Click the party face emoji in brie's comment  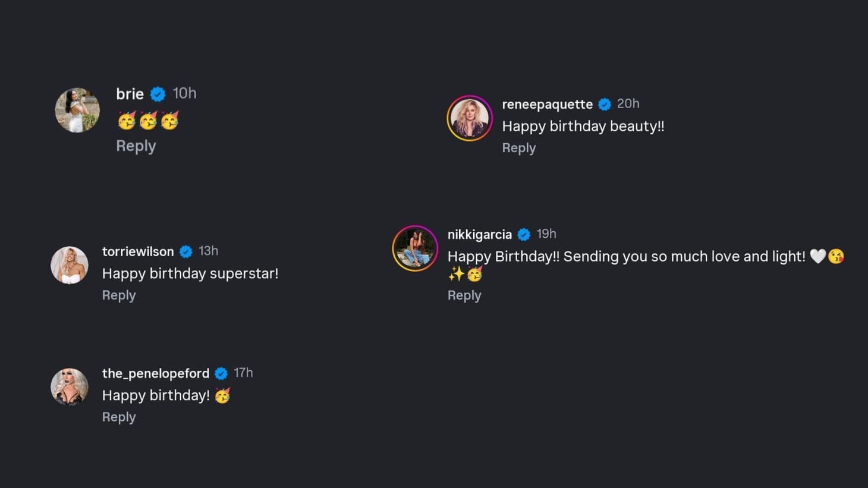(125, 121)
